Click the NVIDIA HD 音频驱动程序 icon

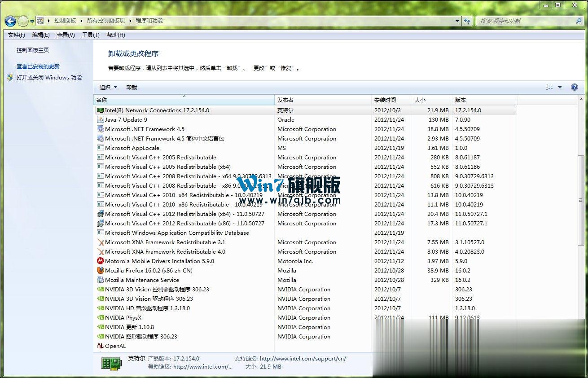[101, 308]
